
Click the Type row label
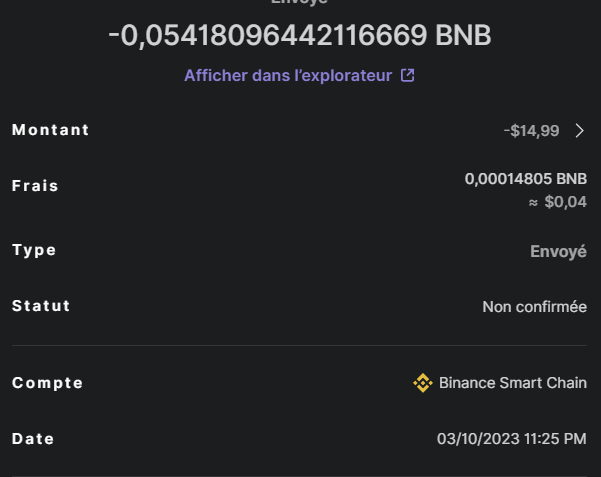pos(34,250)
